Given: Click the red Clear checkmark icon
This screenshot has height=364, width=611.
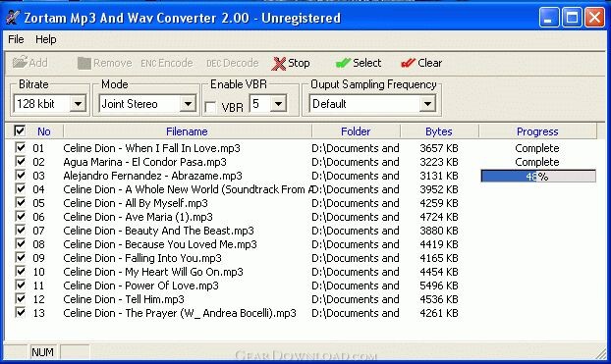Looking at the screenshot, I should (x=408, y=63).
